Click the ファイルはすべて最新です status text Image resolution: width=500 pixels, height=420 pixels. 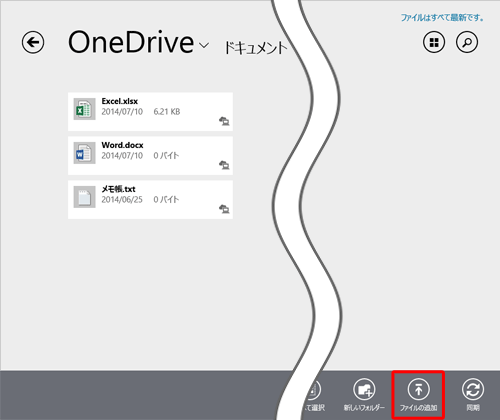(442, 18)
